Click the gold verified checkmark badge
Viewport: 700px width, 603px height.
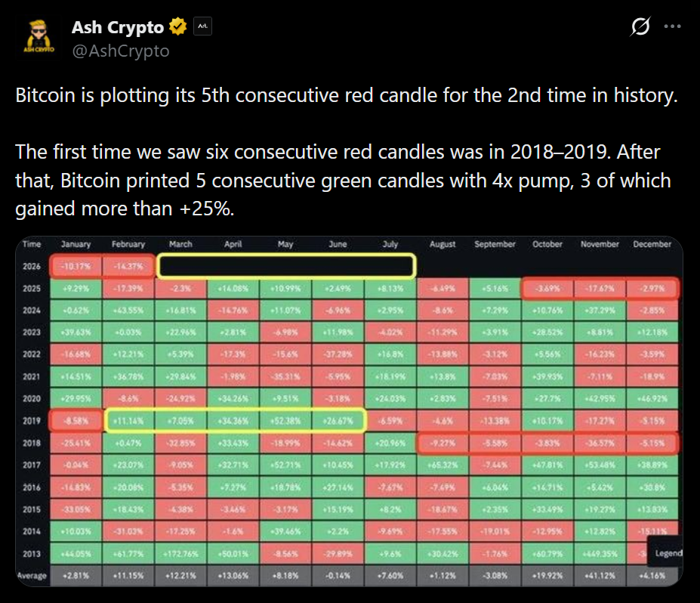(x=178, y=28)
